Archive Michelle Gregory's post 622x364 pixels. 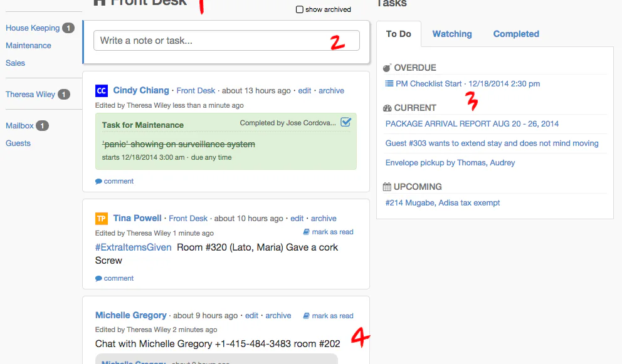click(278, 316)
